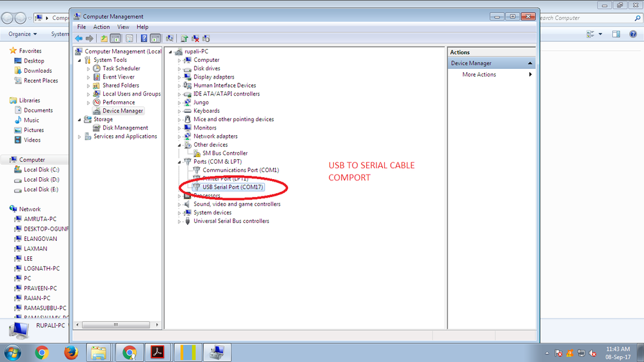Image resolution: width=644 pixels, height=362 pixels.
Task: Open the Help menu
Action: pyautogui.click(x=142, y=27)
